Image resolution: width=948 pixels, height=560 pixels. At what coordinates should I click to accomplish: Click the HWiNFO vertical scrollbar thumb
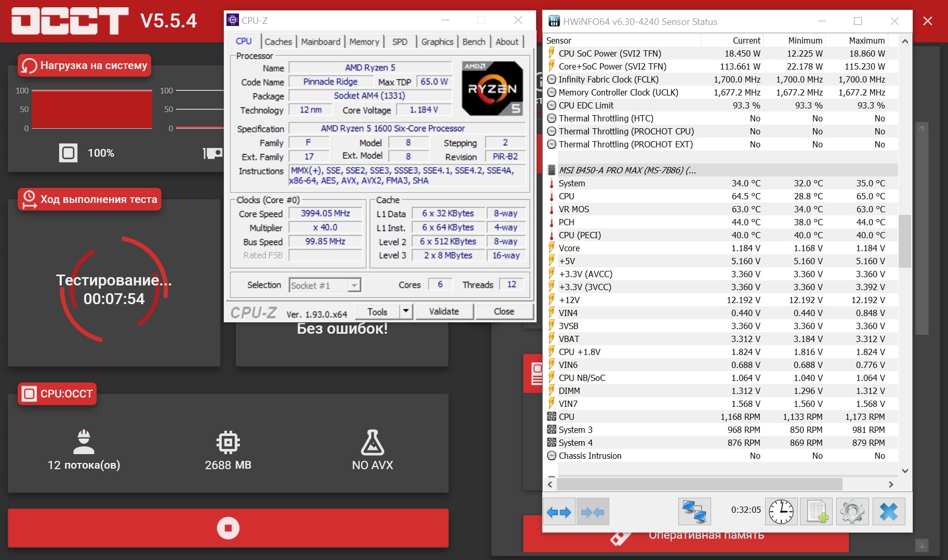(x=905, y=241)
